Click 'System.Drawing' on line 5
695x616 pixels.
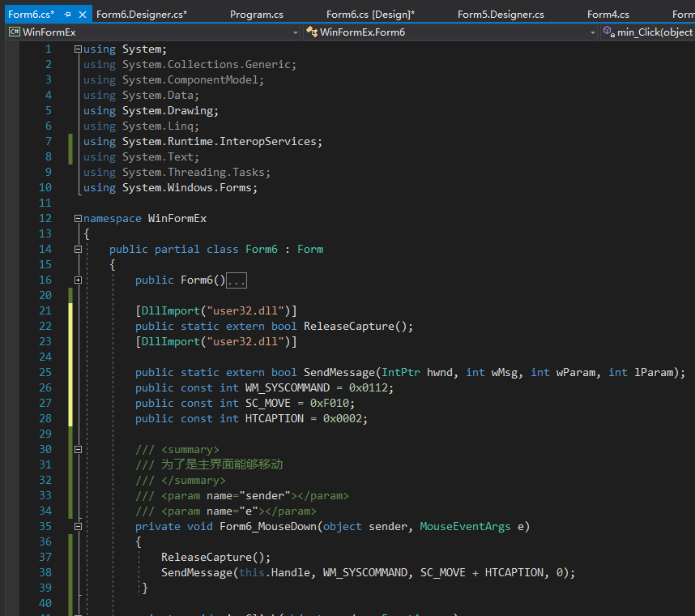pos(167,111)
